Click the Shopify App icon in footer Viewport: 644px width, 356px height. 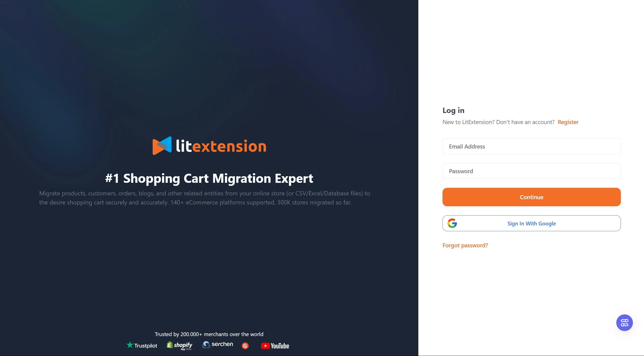point(179,345)
